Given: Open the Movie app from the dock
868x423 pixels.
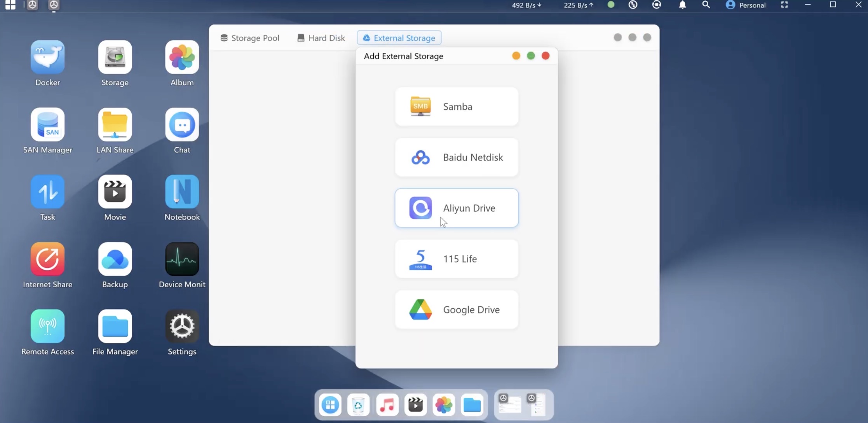Looking at the screenshot, I should click(x=415, y=405).
